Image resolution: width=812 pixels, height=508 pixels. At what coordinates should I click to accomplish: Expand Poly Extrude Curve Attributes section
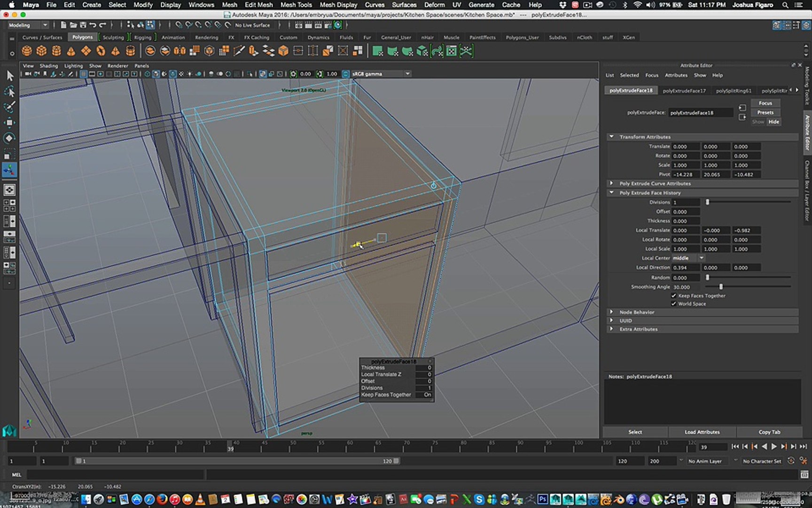(x=611, y=183)
